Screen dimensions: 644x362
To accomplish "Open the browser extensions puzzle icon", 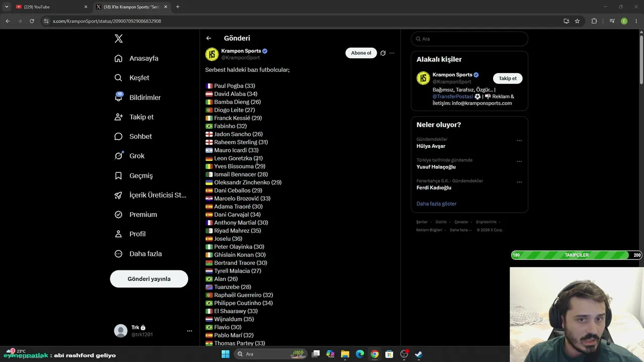I will coord(594,21).
